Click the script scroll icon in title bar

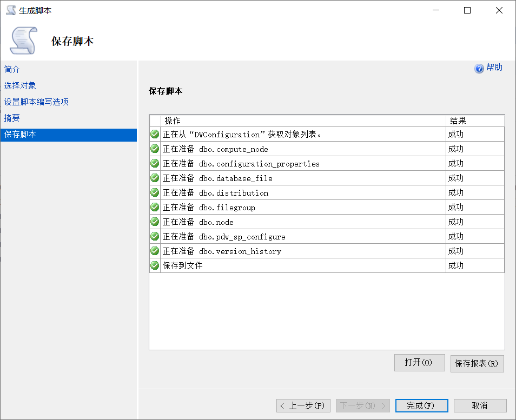(11, 10)
